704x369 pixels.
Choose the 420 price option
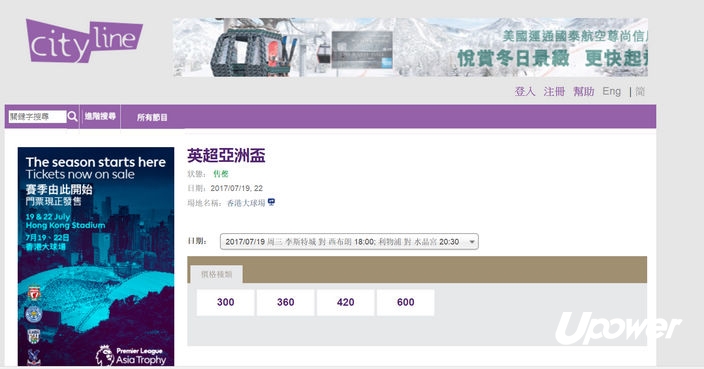pyautogui.click(x=345, y=302)
